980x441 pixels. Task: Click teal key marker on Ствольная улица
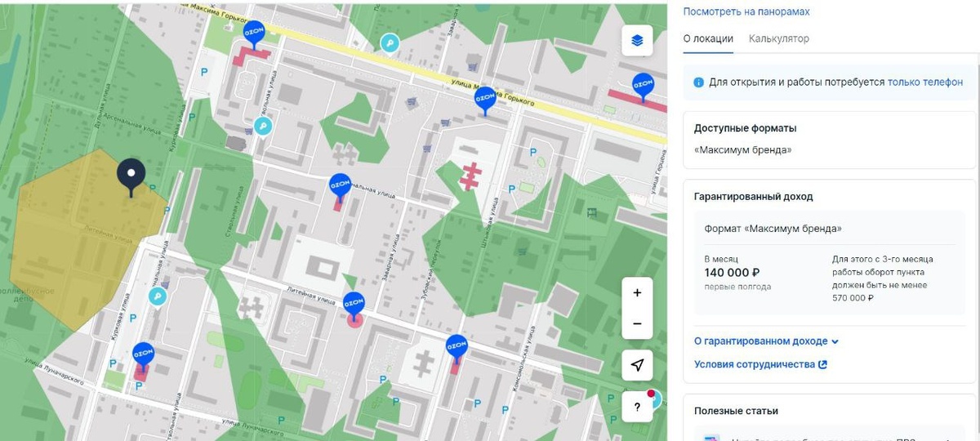tap(262, 126)
